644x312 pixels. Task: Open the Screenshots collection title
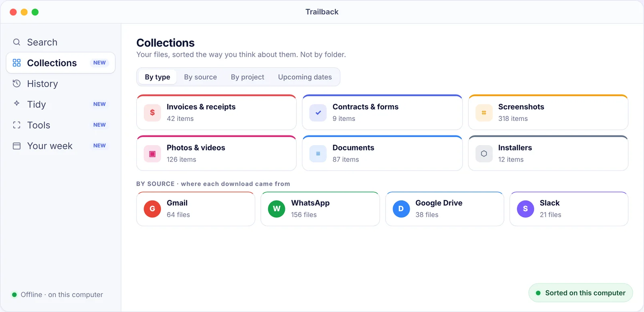pos(521,107)
